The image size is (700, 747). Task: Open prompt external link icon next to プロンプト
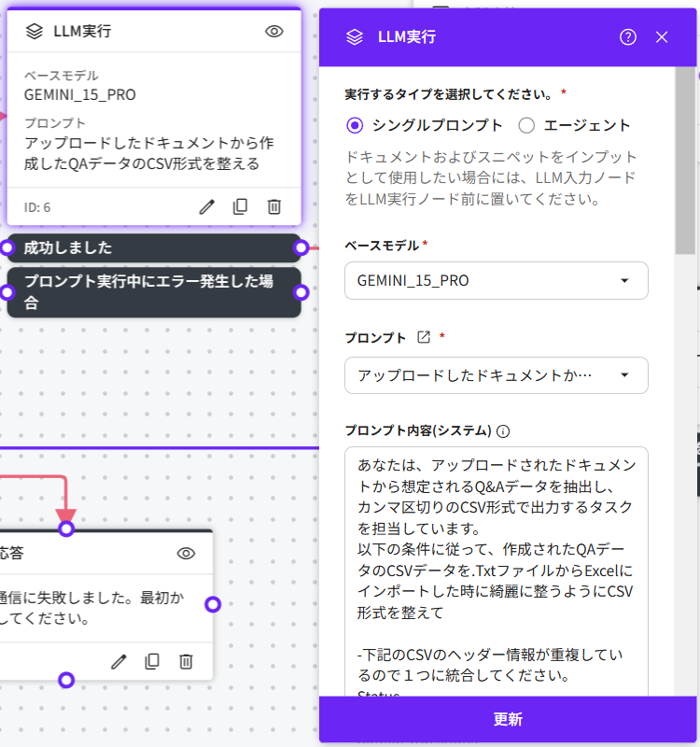coord(423,337)
